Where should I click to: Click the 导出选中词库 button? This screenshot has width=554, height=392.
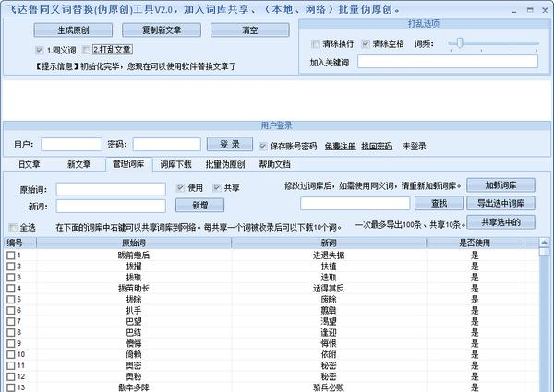click(x=500, y=203)
